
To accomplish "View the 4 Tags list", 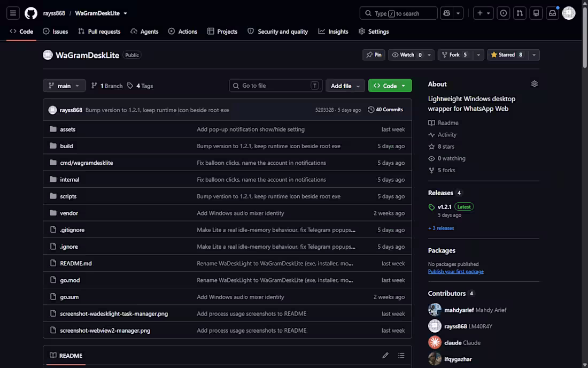I will tap(140, 86).
